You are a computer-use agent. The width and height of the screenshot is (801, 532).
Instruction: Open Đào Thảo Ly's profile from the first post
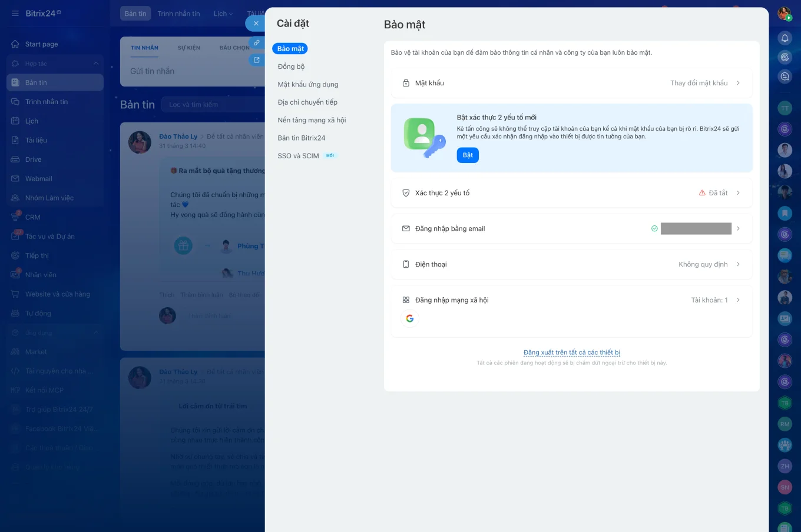tap(178, 137)
